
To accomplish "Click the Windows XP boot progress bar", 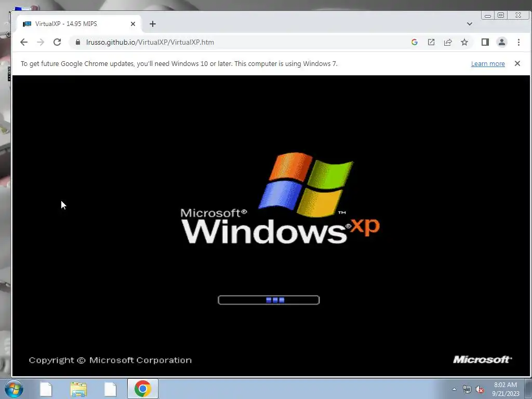I will (269, 300).
